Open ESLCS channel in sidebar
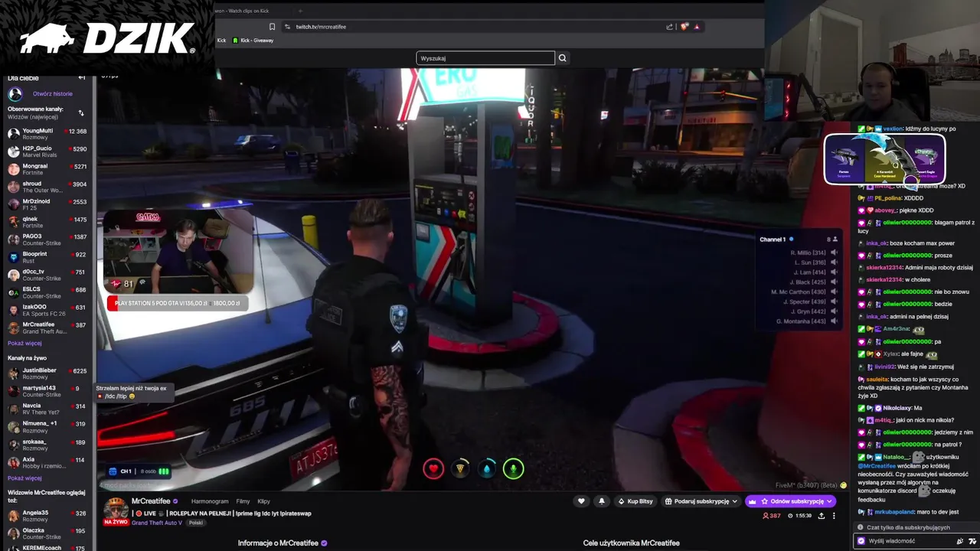Screen dimensions: 980x551 pos(47,292)
